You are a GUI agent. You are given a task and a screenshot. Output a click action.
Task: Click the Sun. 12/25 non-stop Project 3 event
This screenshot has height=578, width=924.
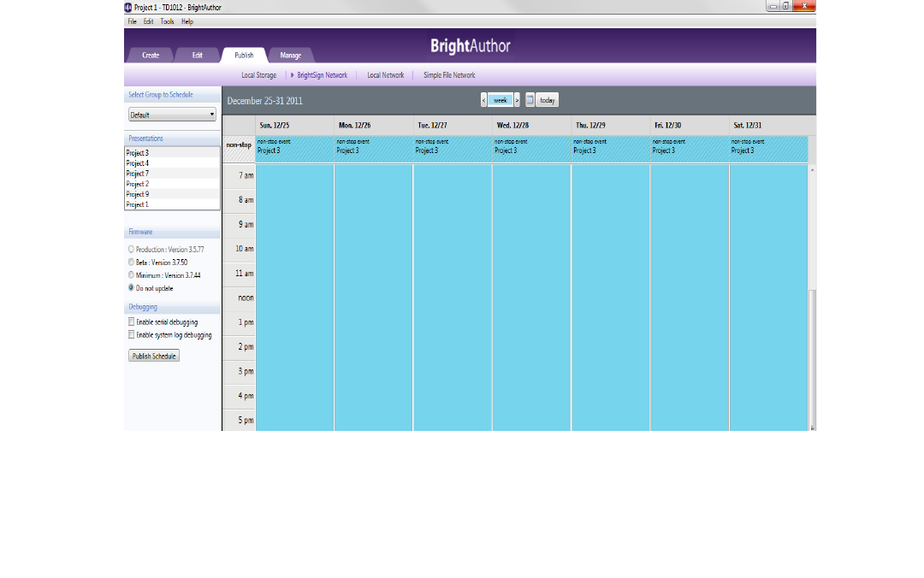click(294, 149)
